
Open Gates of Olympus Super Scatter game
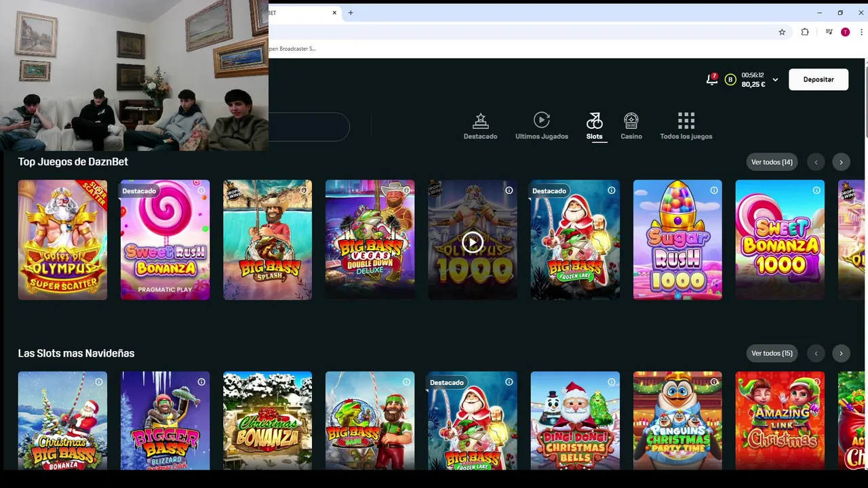[x=62, y=240]
